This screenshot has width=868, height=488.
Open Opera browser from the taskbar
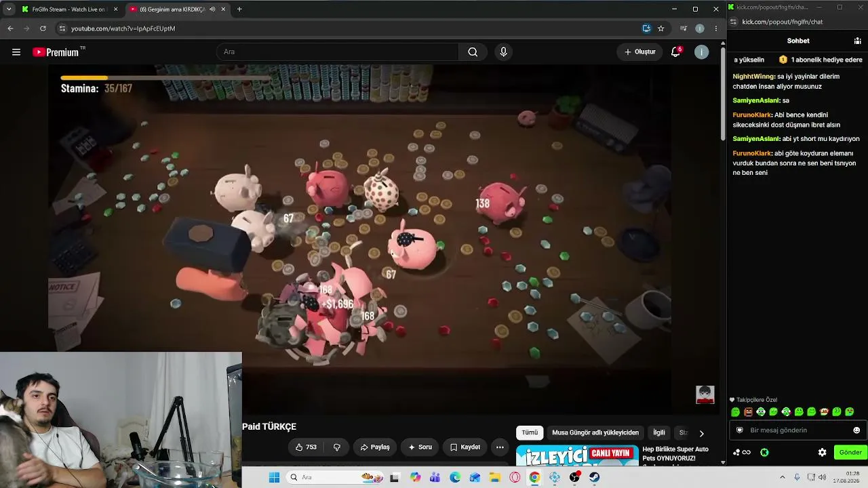[515, 477]
